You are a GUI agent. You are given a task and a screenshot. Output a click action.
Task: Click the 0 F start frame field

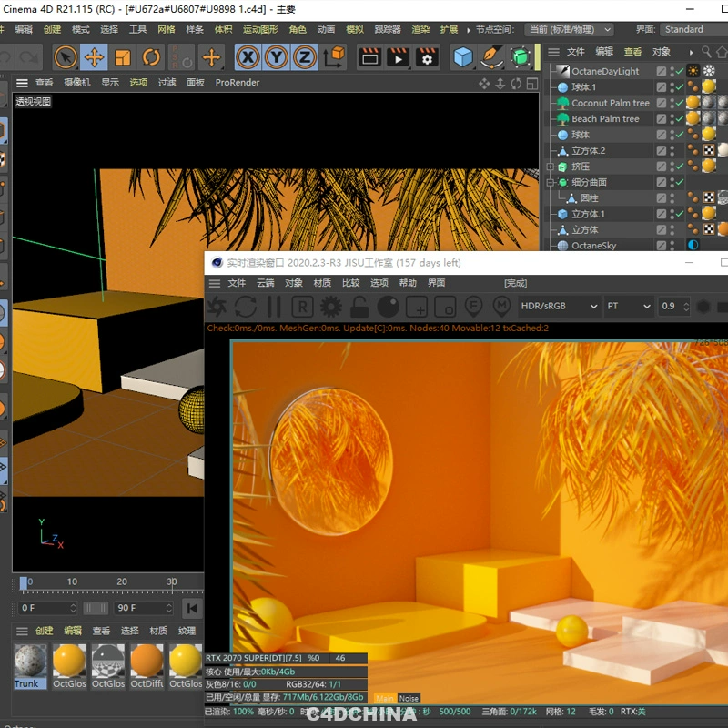click(47, 608)
